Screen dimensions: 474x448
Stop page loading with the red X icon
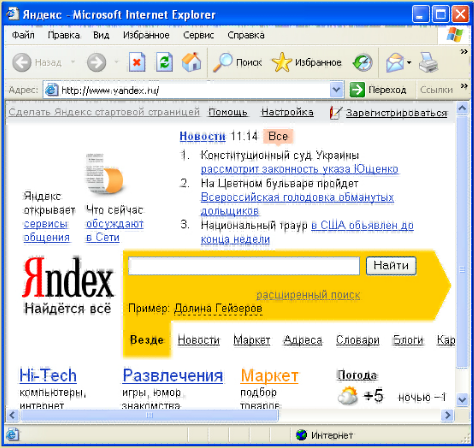(137, 62)
